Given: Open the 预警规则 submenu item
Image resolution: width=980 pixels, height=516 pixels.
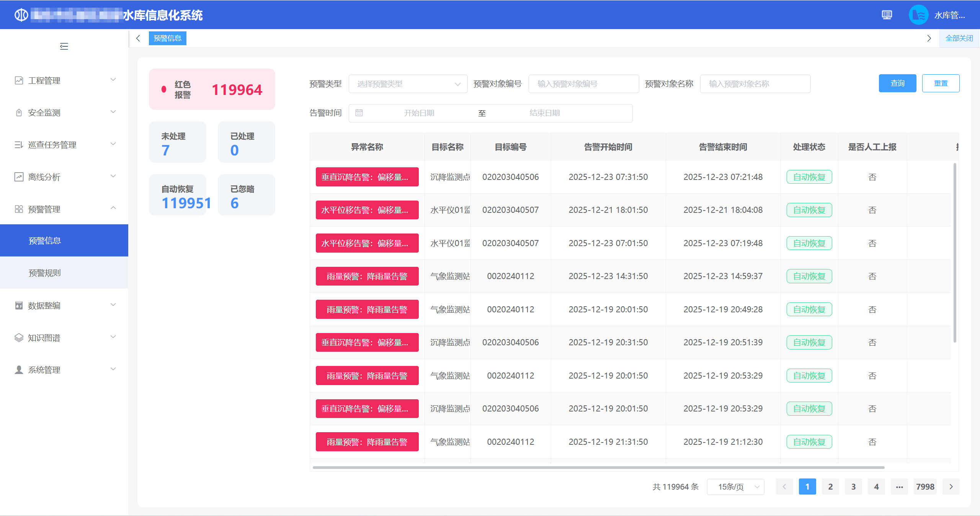Looking at the screenshot, I should (45, 273).
